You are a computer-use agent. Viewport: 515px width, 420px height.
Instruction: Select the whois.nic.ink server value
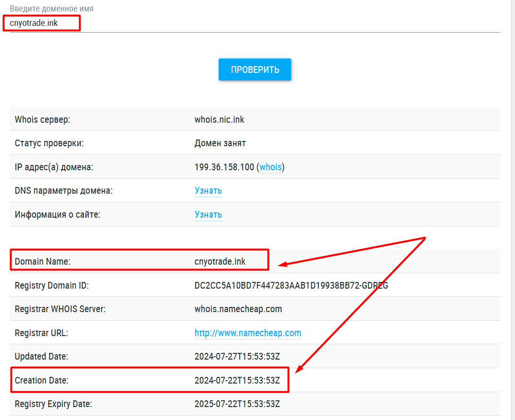point(219,119)
